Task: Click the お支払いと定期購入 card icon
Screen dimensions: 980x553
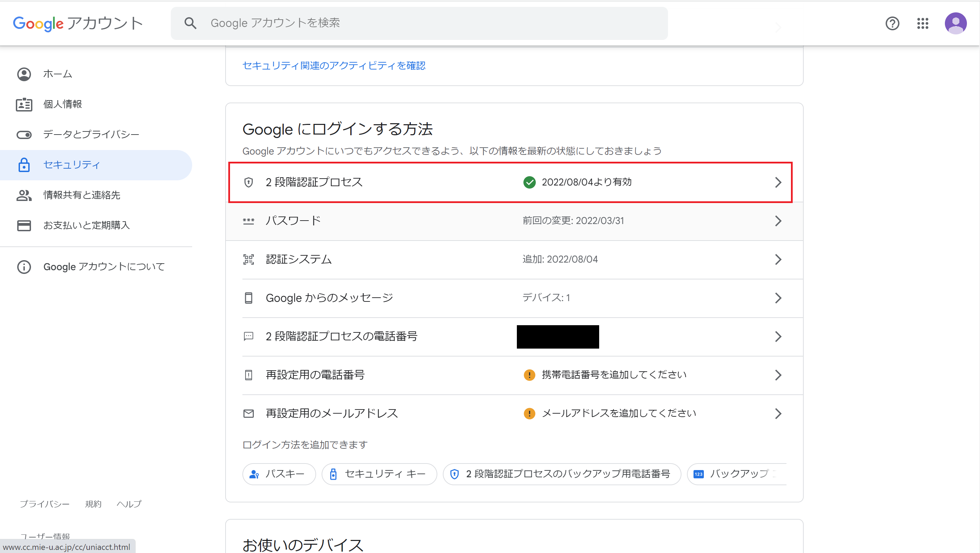Action: tap(24, 225)
